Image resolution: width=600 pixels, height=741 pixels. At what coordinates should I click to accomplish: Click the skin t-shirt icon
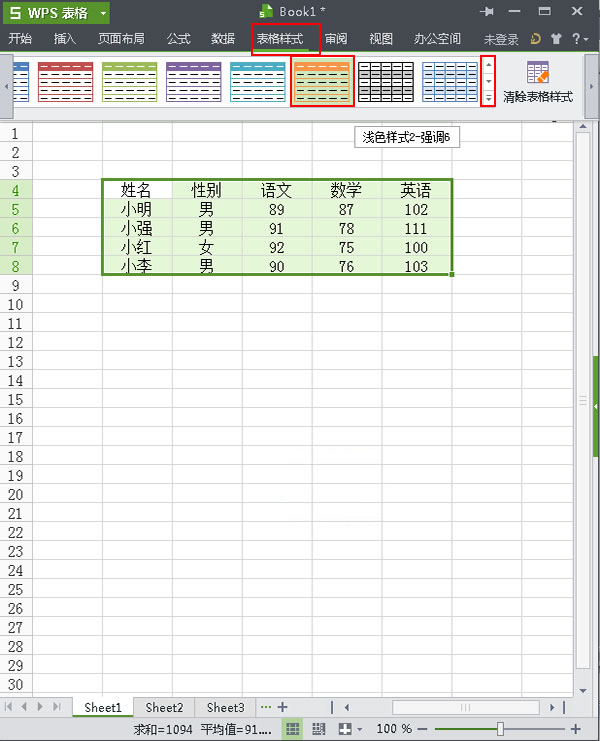pos(555,39)
